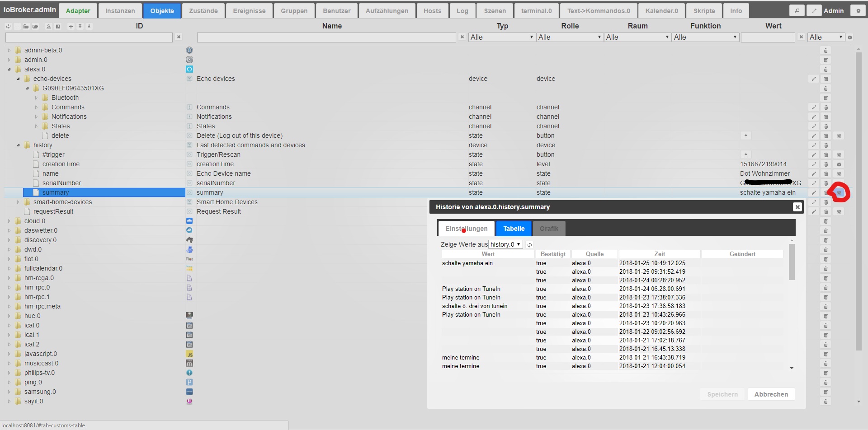Click the ID filter input field
This screenshot has width=868, height=430.
coord(89,37)
